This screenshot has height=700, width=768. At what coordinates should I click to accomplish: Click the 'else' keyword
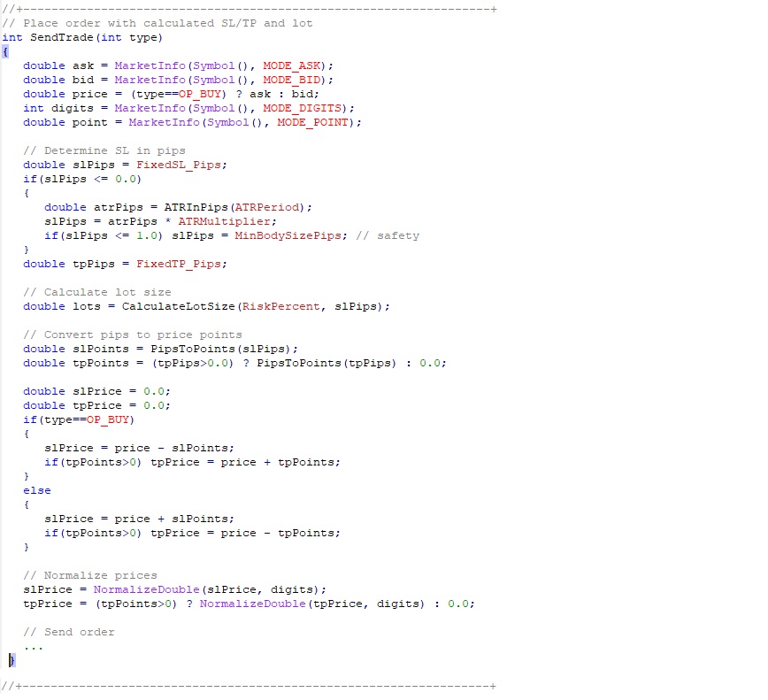[37, 490]
